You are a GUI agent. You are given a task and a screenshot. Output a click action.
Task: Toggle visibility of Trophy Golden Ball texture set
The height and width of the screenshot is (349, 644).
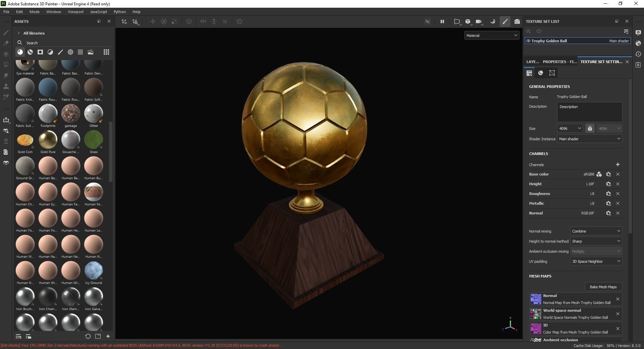(x=529, y=41)
